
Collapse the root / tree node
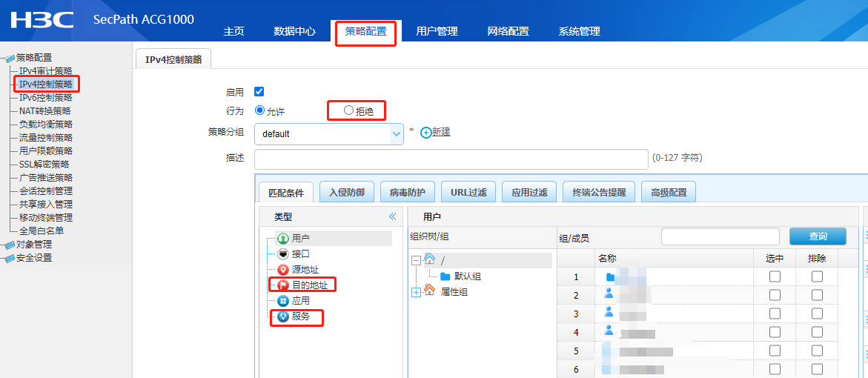[x=417, y=260]
